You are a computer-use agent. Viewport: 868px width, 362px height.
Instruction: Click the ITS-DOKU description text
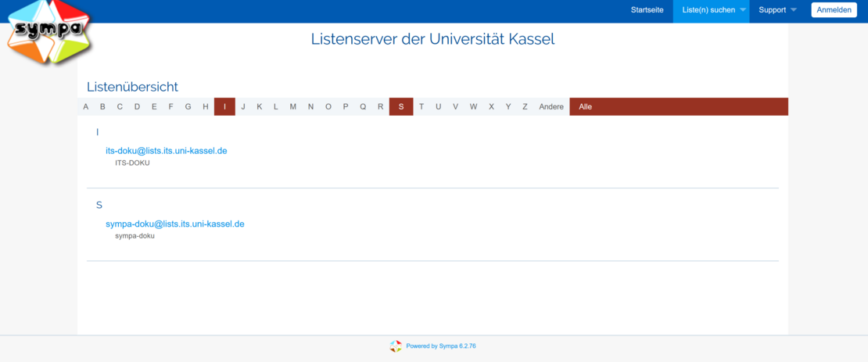click(x=132, y=163)
